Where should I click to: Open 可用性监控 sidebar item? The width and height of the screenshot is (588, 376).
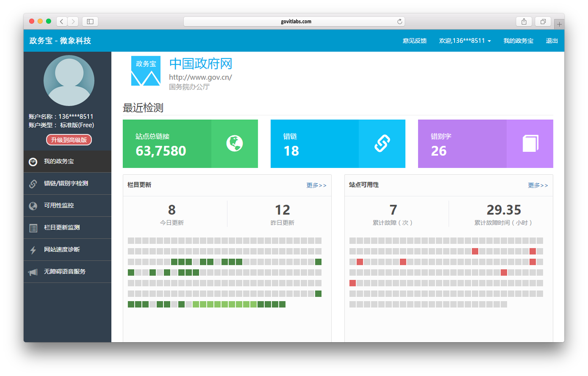(68, 206)
